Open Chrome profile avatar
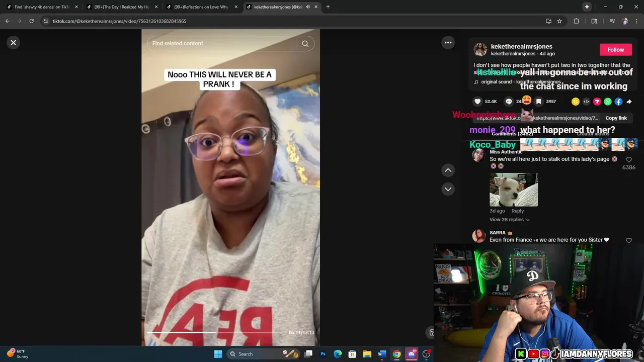Viewport: 644px width, 362px height. (x=625, y=21)
